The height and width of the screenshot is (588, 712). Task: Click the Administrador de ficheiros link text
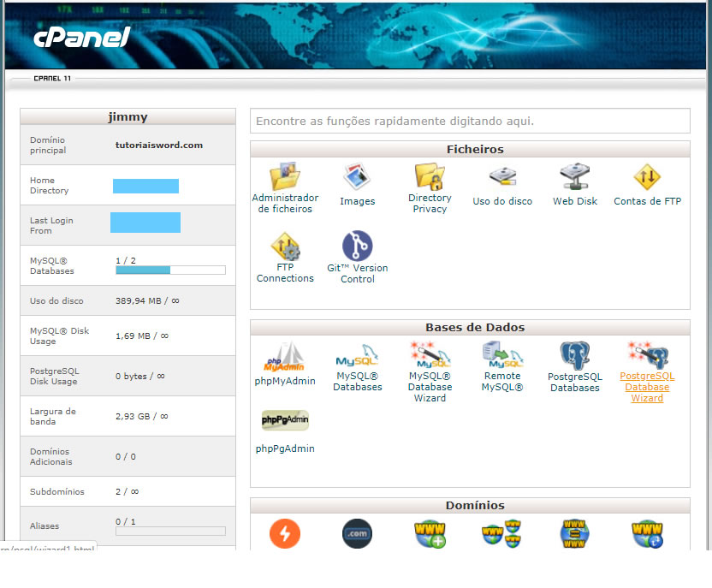tap(285, 204)
